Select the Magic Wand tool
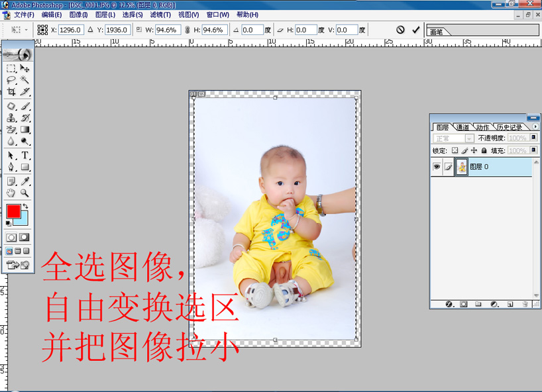 (25, 79)
